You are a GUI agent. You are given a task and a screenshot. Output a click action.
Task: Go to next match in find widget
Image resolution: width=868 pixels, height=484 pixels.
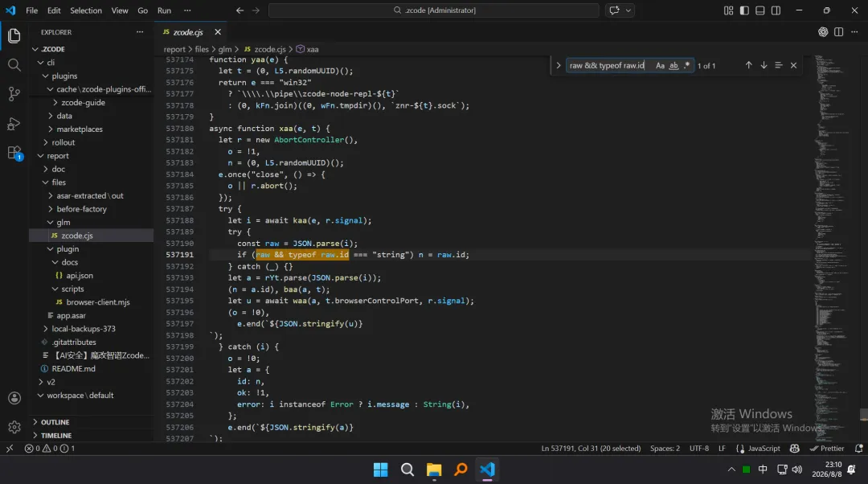click(x=764, y=65)
